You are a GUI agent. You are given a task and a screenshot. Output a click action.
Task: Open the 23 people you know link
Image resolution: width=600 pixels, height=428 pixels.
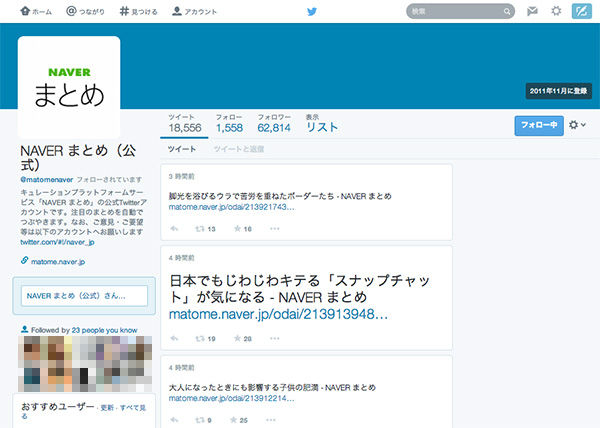point(104,330)
